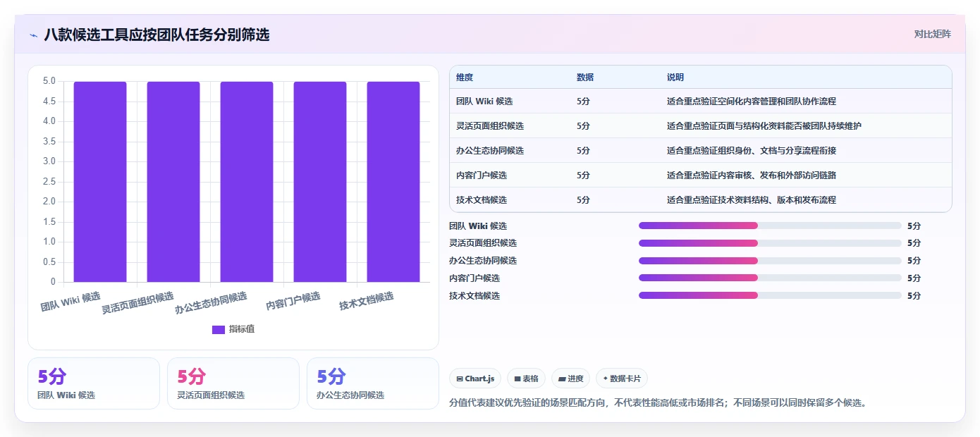Click the 内容门户候选 chart bar
Screen dimensions: 980x437
click(x=320, y=182)
